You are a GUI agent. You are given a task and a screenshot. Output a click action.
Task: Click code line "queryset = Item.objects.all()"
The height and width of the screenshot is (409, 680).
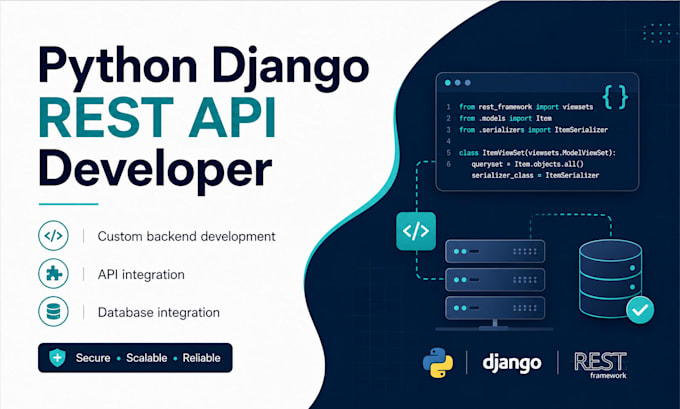[x=527, y=164]
